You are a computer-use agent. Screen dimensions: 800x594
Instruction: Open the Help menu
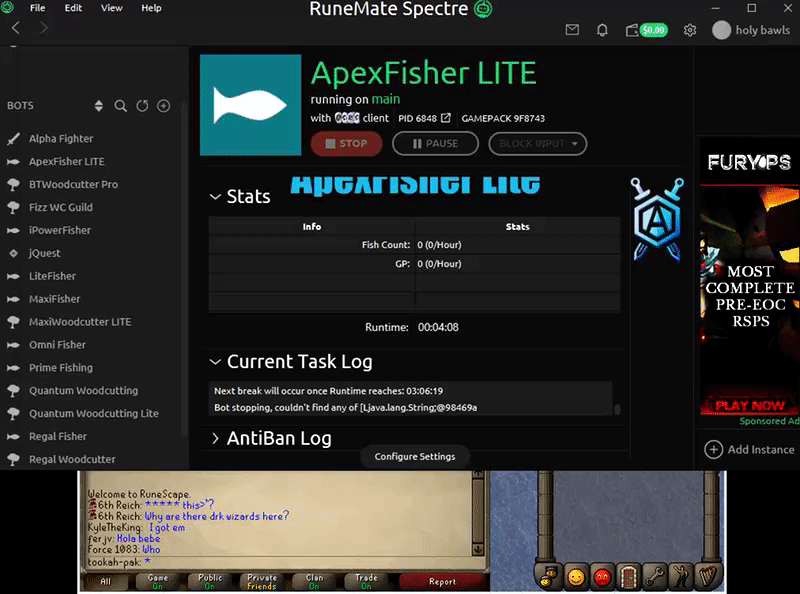(x=151, y=8)
